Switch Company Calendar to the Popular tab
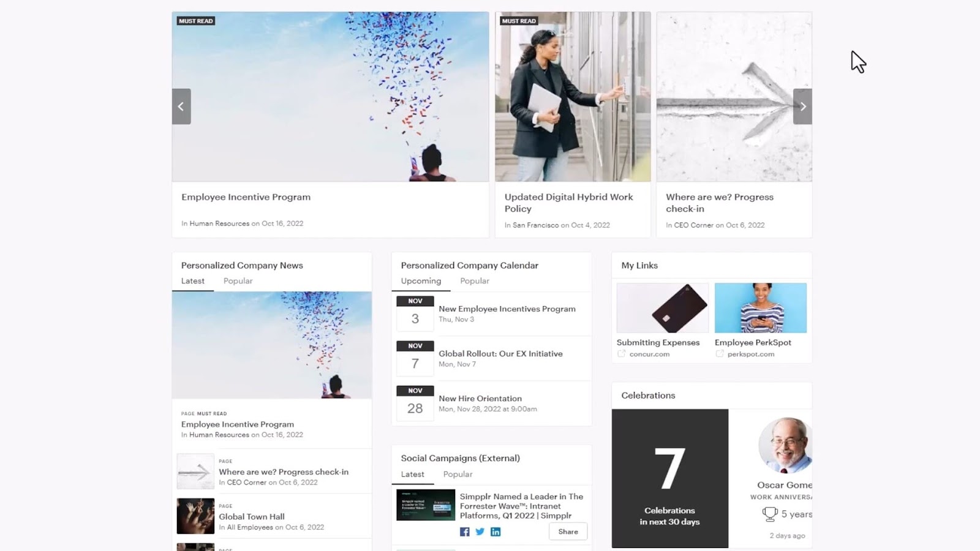The height and width of the screenshot is (551, 980). point(475,281)
